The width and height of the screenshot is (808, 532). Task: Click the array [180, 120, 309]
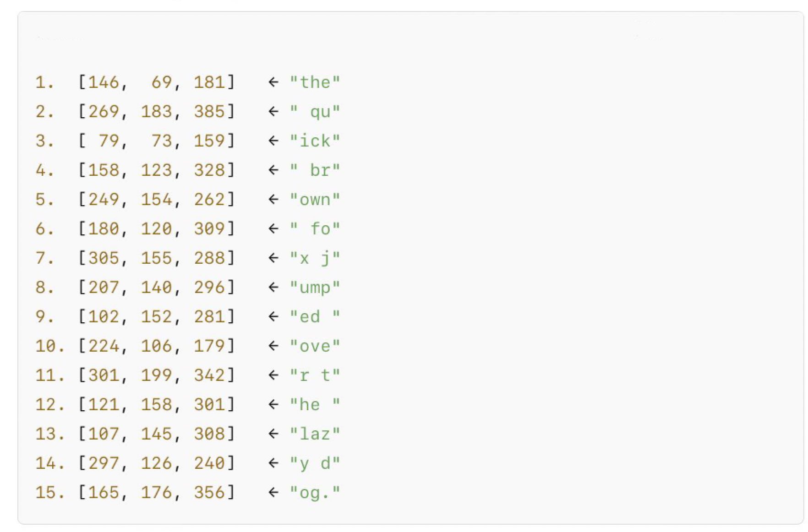click(x=156, y=229)
